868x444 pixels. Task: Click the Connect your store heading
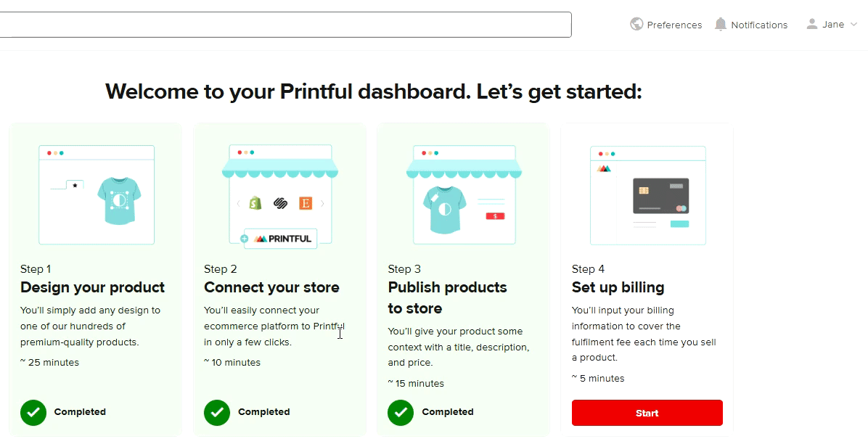point(272,287)
